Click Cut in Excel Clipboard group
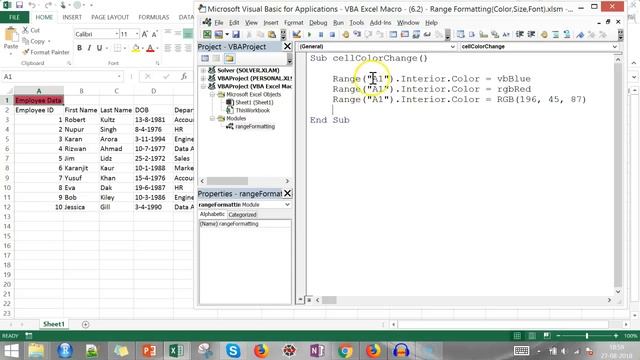The image size is (640, 360). 31,30
